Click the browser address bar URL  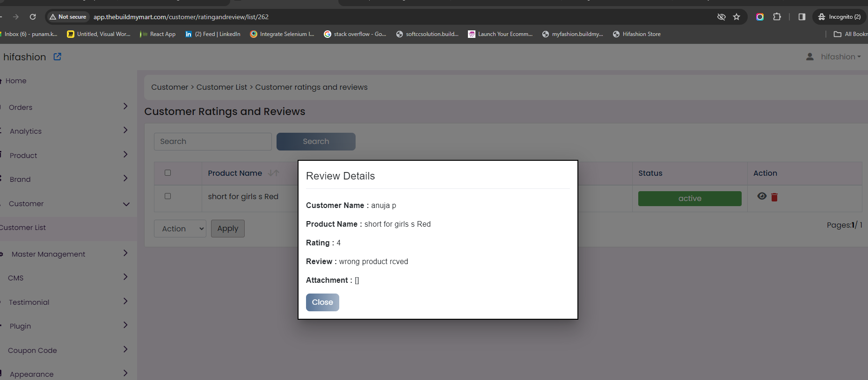pos(181,17)
